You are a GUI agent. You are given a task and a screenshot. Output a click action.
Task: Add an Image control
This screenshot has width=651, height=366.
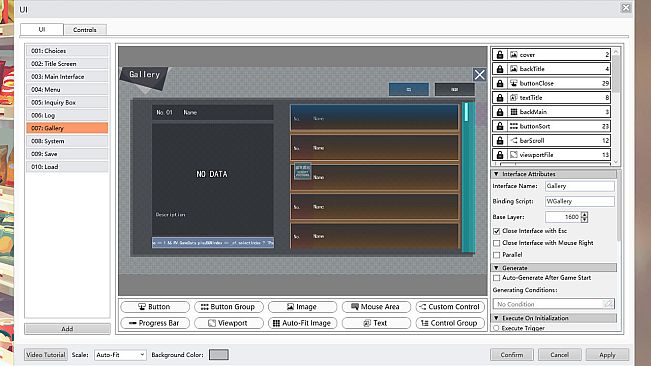[x=302, y=307]
